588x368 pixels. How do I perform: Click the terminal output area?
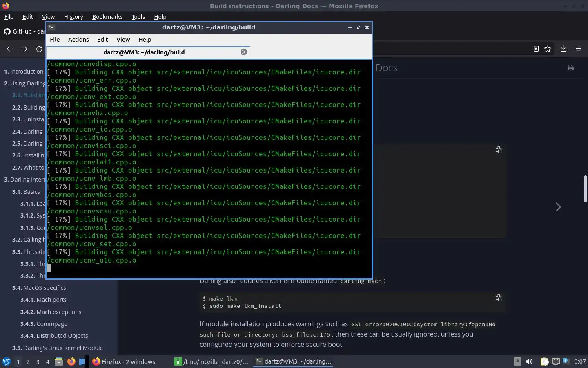(x=209, y=168)
